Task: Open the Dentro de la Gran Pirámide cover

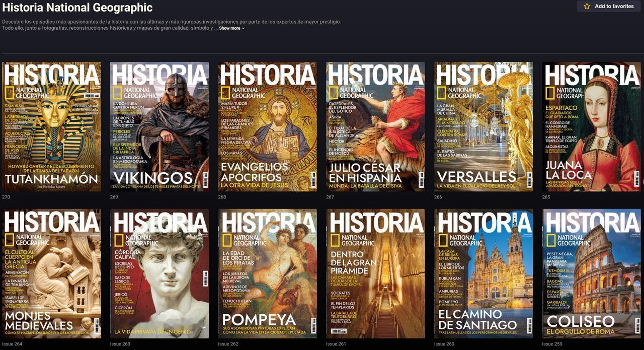Action: click(x=375, y=273)
